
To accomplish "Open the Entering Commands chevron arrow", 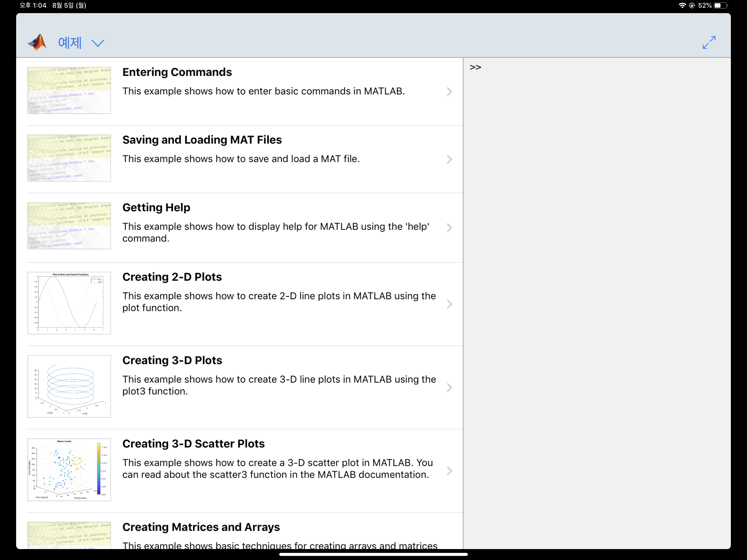I will [449, 92].
